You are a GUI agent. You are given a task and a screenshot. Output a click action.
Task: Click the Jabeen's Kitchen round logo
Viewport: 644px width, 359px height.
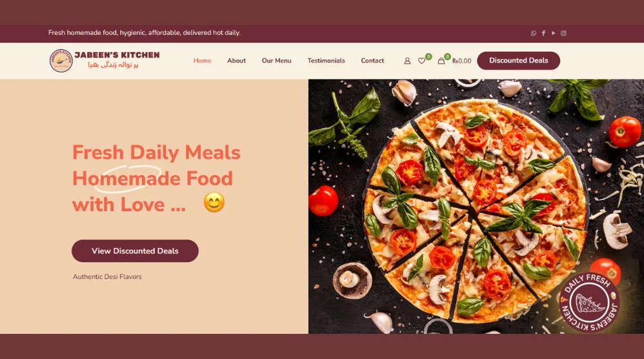(x=61, y=61)
